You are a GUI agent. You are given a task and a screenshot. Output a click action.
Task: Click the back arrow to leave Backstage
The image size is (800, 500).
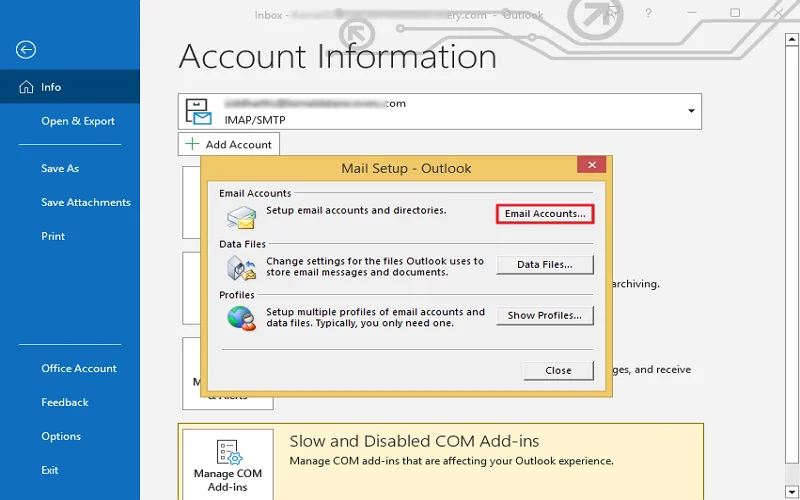click(x=26, y=49)
